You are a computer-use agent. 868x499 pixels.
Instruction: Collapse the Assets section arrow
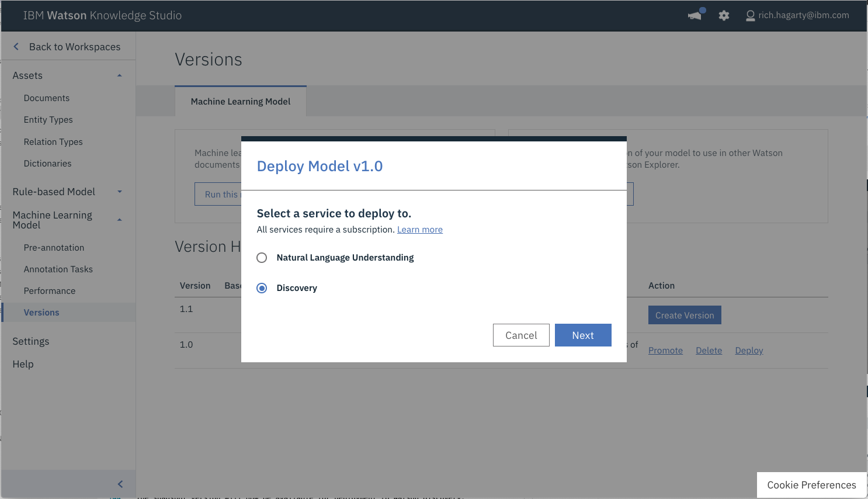119,75
